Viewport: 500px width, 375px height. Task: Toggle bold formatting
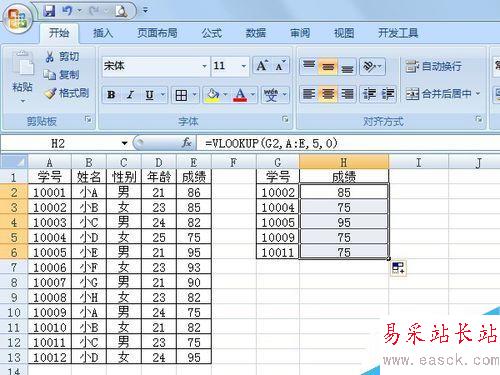(112, 95)
